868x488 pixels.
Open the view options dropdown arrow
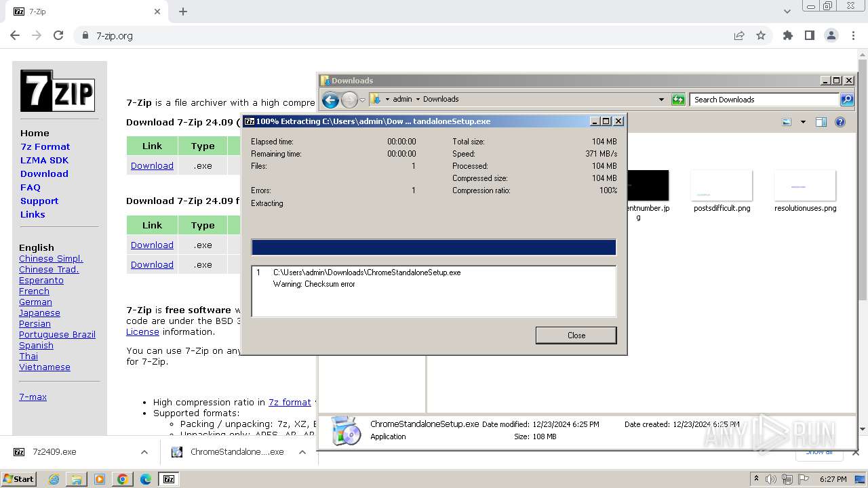[x=803, y=123]
